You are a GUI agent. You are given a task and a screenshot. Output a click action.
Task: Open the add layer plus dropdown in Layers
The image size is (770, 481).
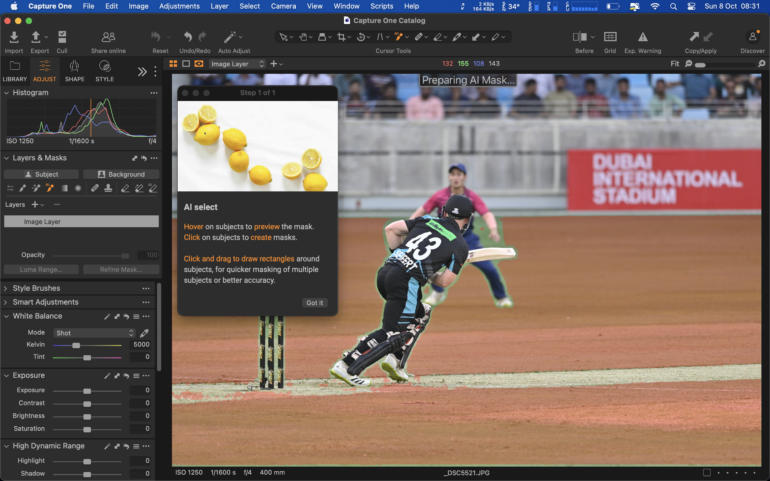[37, 204]
